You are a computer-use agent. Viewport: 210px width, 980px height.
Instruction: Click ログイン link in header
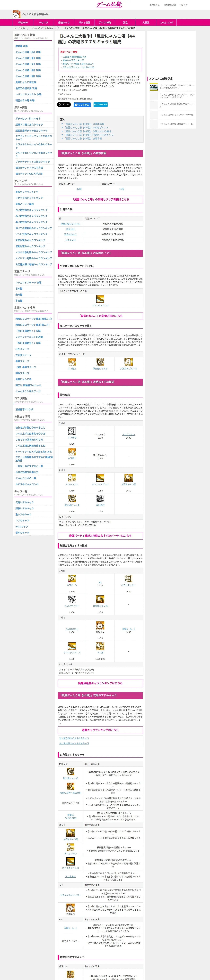tap(184, 5)
